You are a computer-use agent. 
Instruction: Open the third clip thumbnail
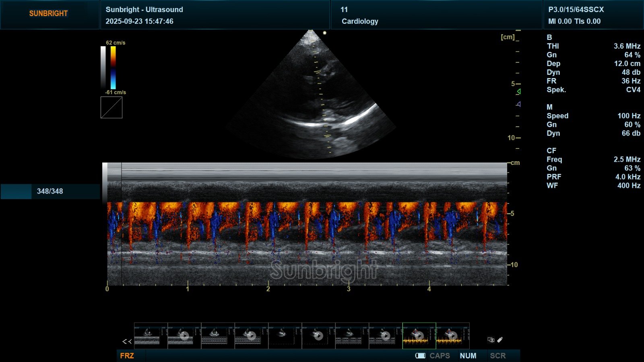pos(218,335)
